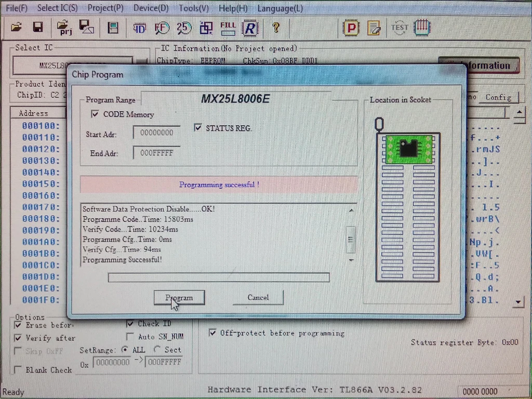Open the Tools(V) menu

click(x=194, y=8)
